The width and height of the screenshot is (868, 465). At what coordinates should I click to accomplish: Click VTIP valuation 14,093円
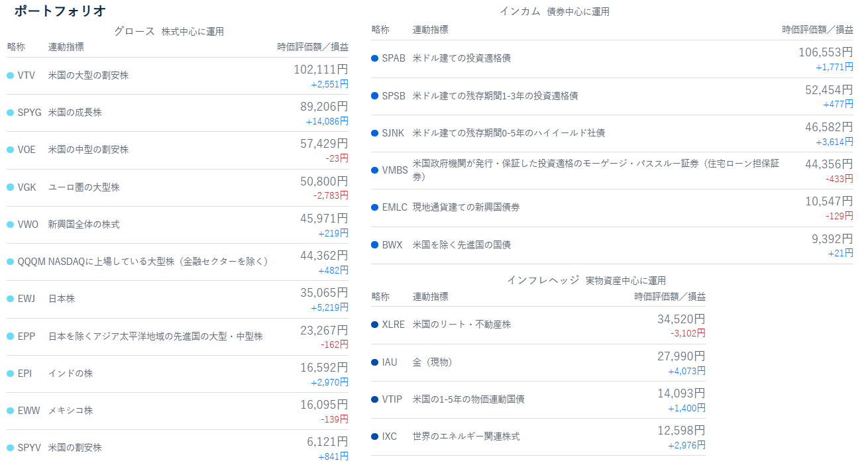click(x=682, y=393)
